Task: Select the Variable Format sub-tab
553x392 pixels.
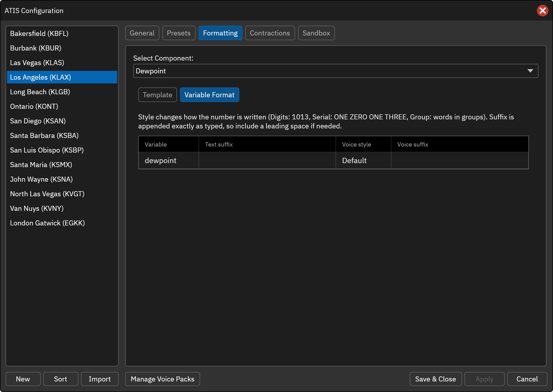Action: tap(209, 95)
